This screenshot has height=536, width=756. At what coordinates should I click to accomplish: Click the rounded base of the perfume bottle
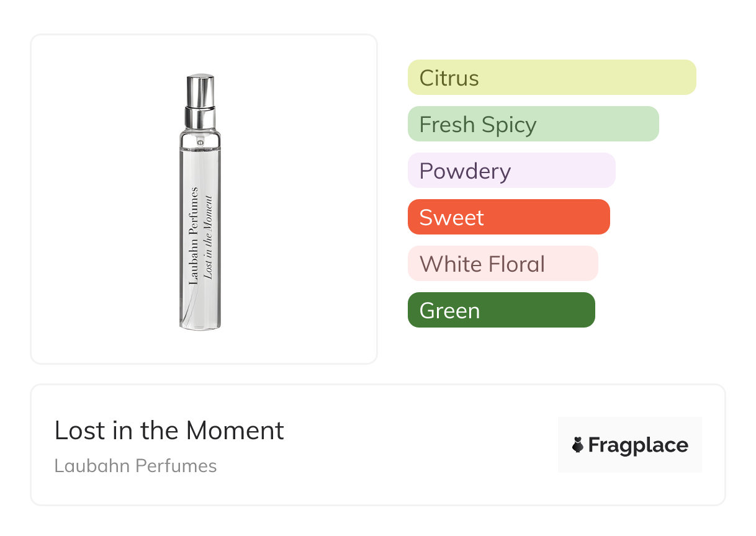coord(200,323)
